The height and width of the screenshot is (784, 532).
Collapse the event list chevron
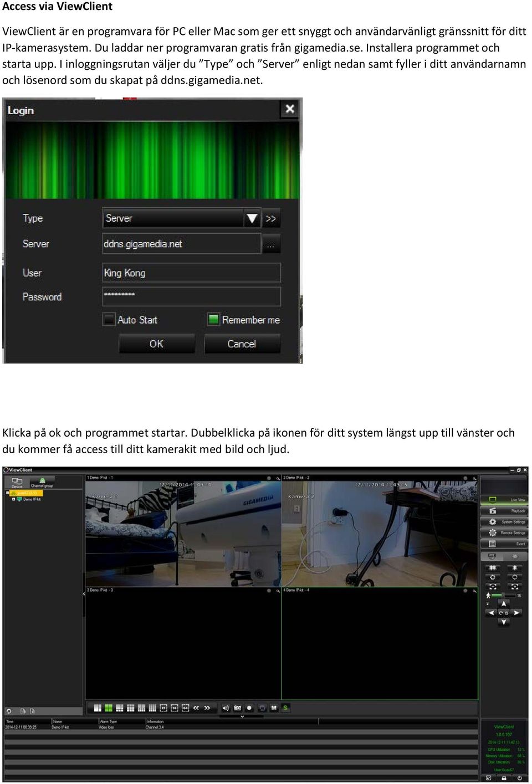click(x=242, y=716)
